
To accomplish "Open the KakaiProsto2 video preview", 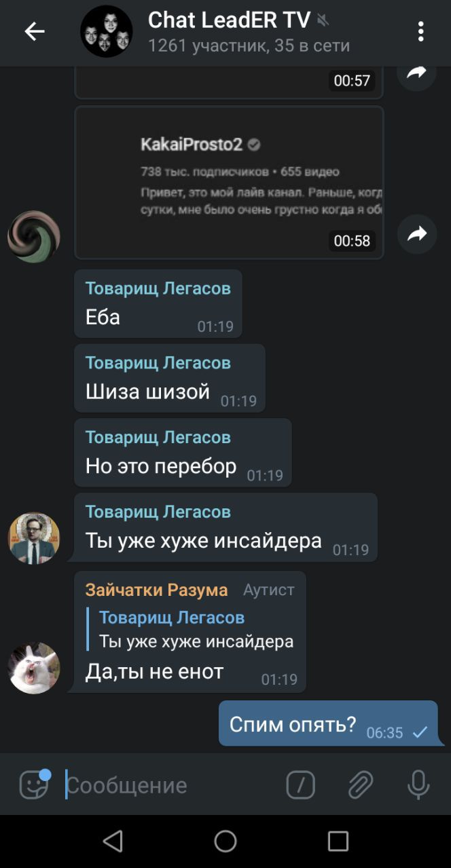I will pyautogui.click(x=229, y=183).
